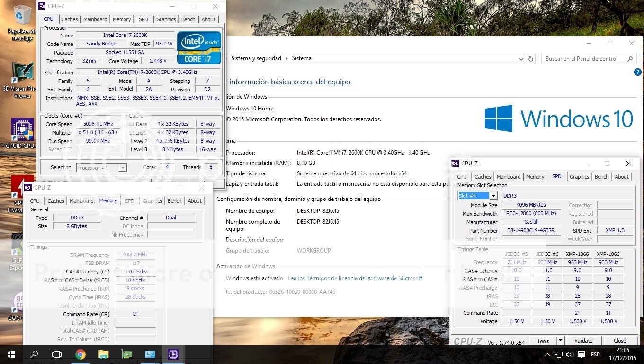
Task: Click the search magnifier in Panel de control
Action: 630,59
